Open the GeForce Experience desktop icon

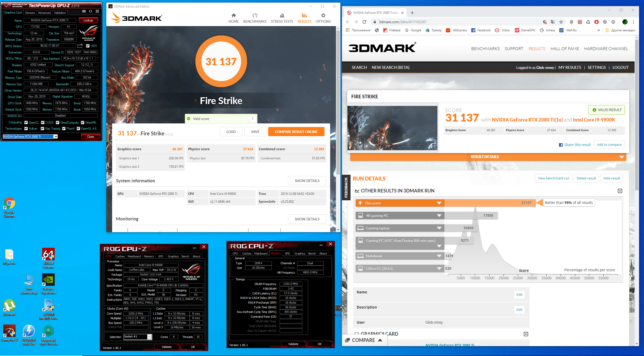tap(48, 284)
